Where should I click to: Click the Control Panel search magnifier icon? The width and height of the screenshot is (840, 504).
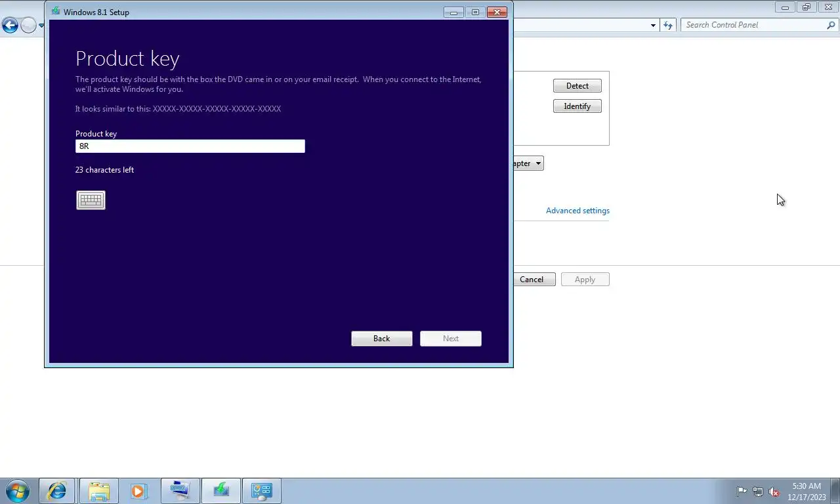click(831, 25)
